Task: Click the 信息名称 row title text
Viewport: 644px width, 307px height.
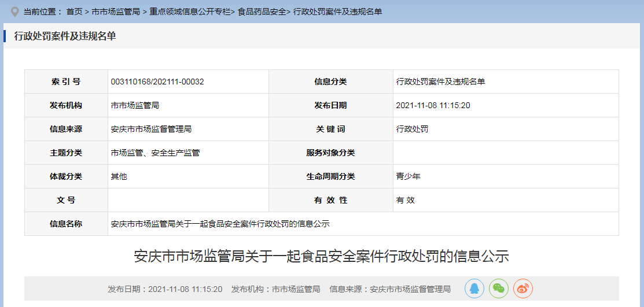Action: tap(220, 224)
